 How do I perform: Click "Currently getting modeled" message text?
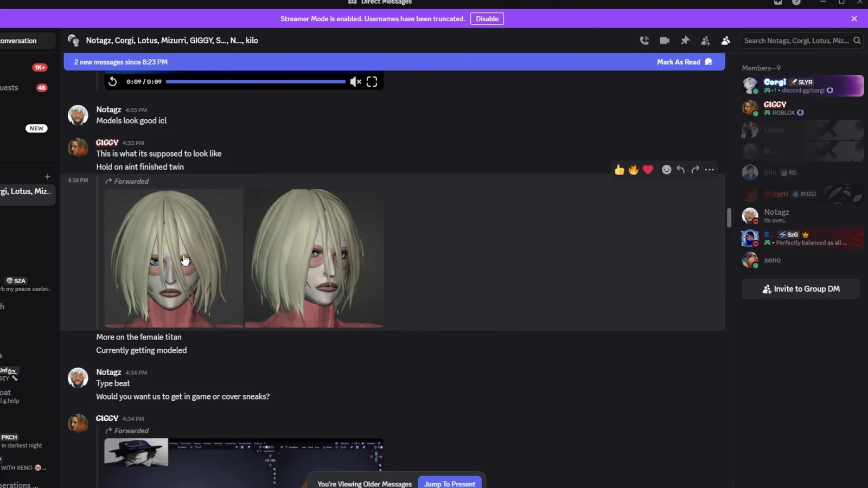click(x=141, y=350)
